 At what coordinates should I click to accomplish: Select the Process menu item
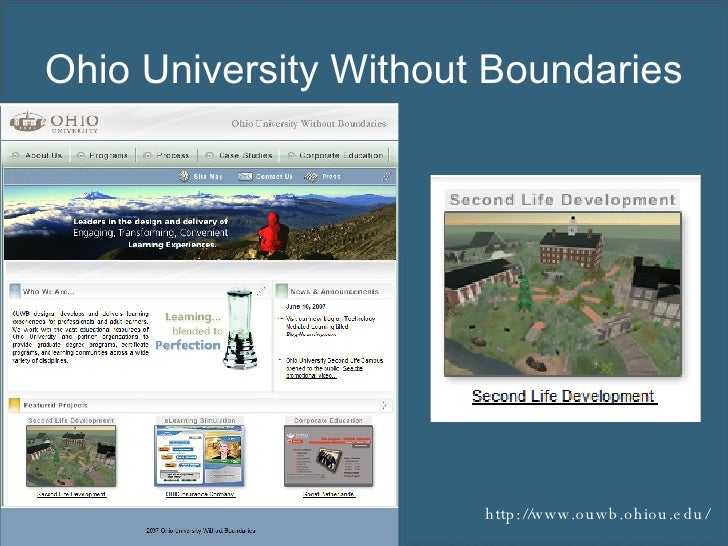coord(172,155)
